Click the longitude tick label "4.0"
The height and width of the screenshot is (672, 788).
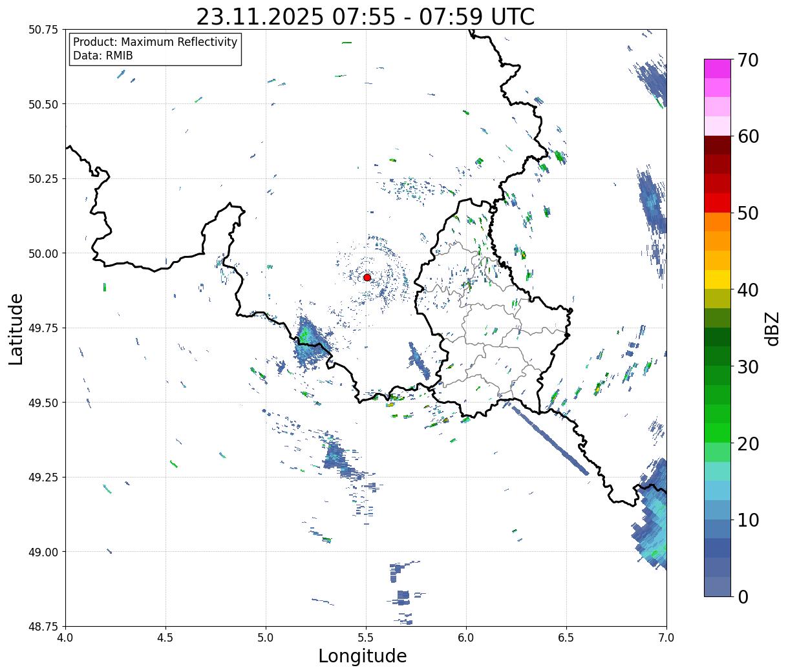(65, 638)
